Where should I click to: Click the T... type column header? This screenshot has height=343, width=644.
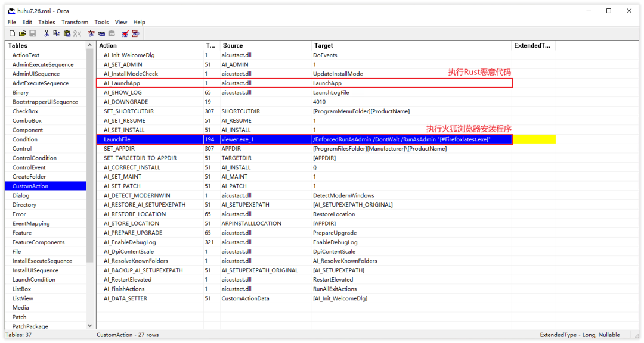click(212, 45)
